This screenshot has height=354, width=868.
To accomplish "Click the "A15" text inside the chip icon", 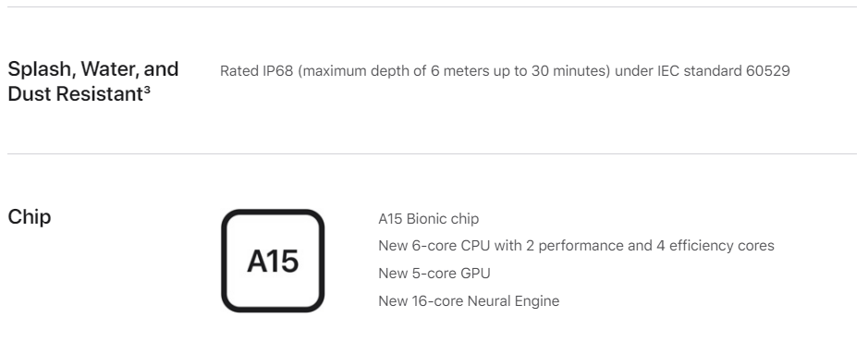I will point(273,261).
